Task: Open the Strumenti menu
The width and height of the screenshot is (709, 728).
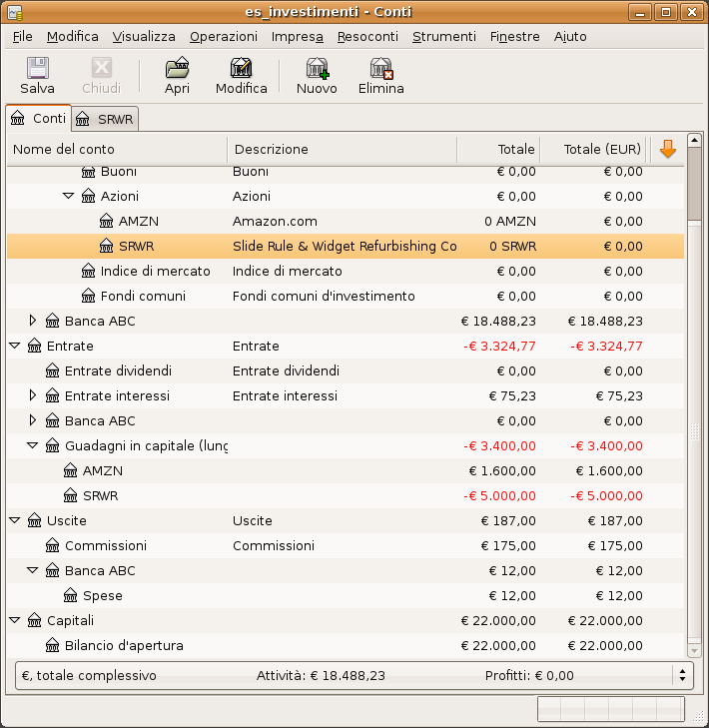Action: pos(444,37)
